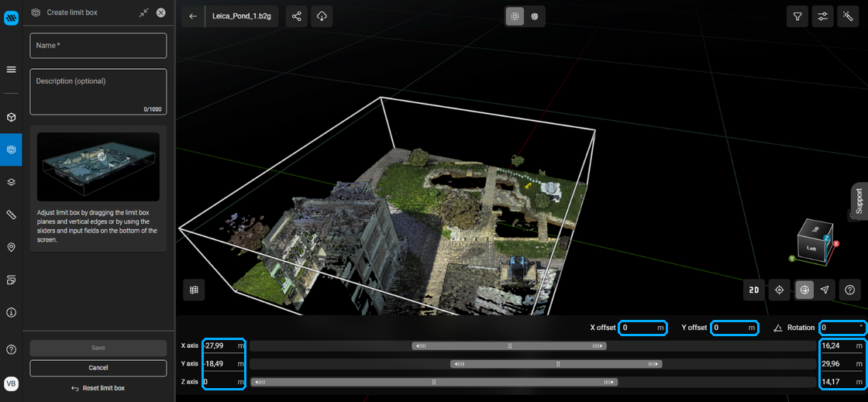The height and width of the screenshot is (402, 868).
Task: Toggle the grid table icon in viewport
Action: pos(194,290)
